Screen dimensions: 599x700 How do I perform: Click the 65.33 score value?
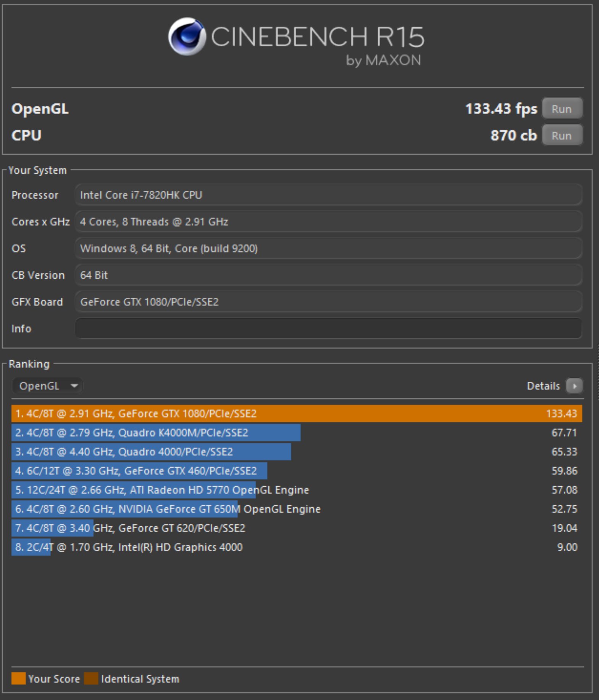click(x=564, y=452)
